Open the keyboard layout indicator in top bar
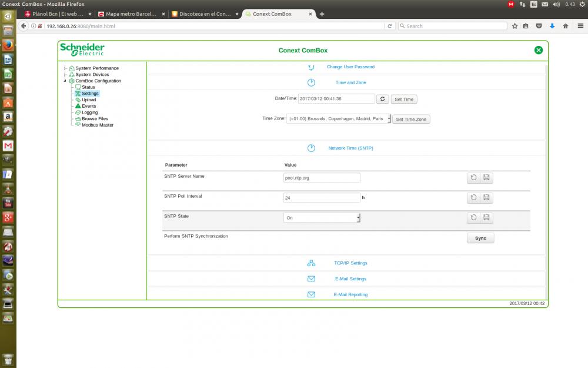 click(x=534, y=4)
